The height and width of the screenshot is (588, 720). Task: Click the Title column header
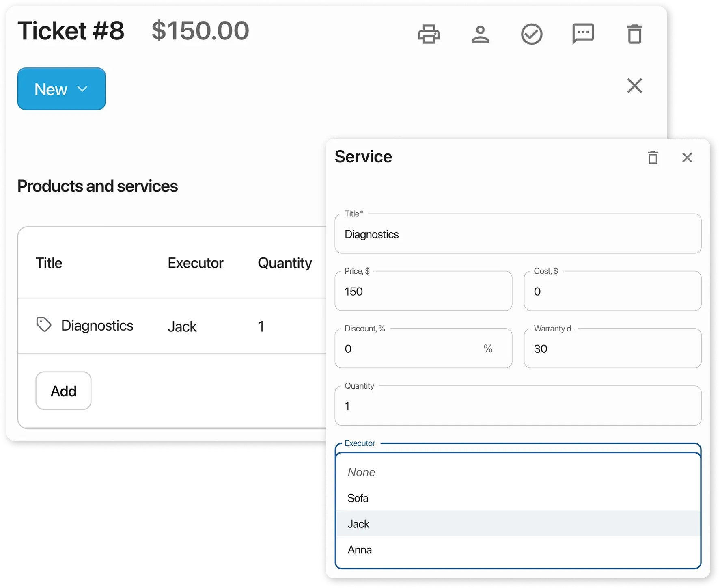tap(49, 263)
